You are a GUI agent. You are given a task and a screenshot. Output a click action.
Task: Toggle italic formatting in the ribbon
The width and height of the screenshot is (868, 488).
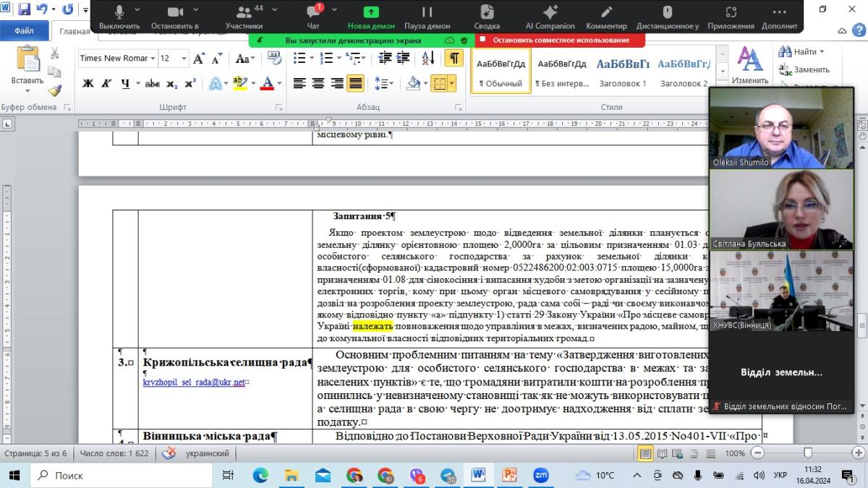107,84
